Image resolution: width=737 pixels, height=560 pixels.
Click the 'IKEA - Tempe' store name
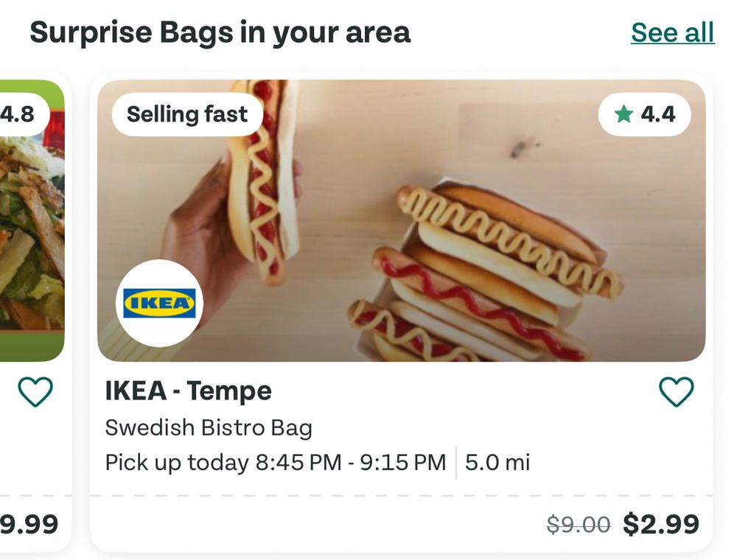188,391
